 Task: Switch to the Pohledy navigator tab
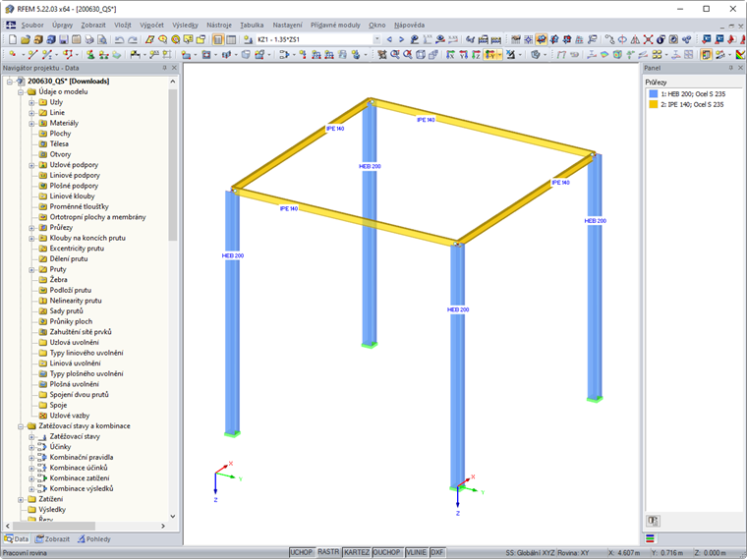(93, 539)
